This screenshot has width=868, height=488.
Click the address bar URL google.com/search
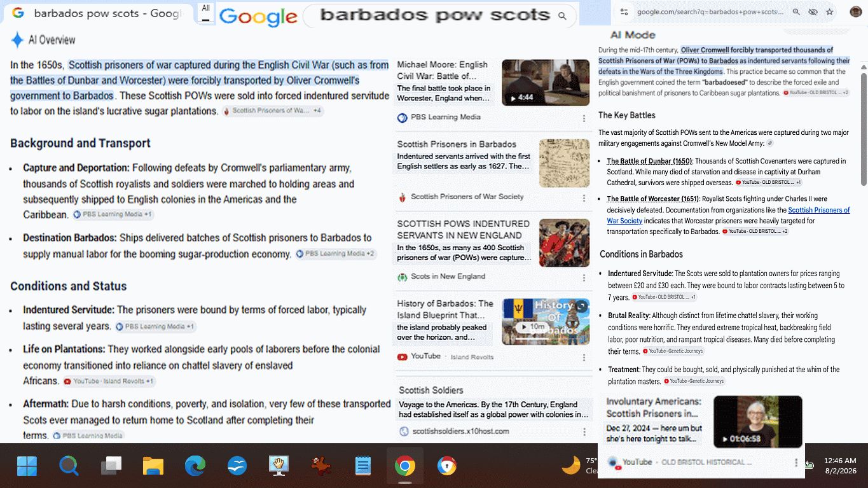click(710, 12)
